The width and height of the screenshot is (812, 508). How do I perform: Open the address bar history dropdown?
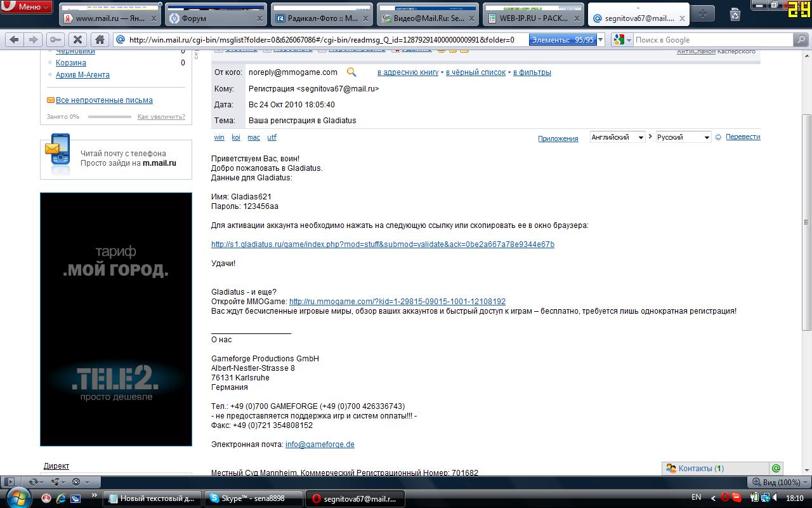click(601, 40)
